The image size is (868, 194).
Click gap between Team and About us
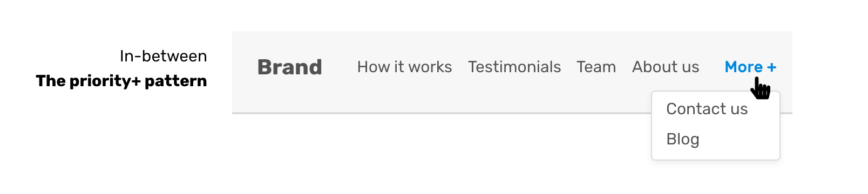[x=624, y=67]
